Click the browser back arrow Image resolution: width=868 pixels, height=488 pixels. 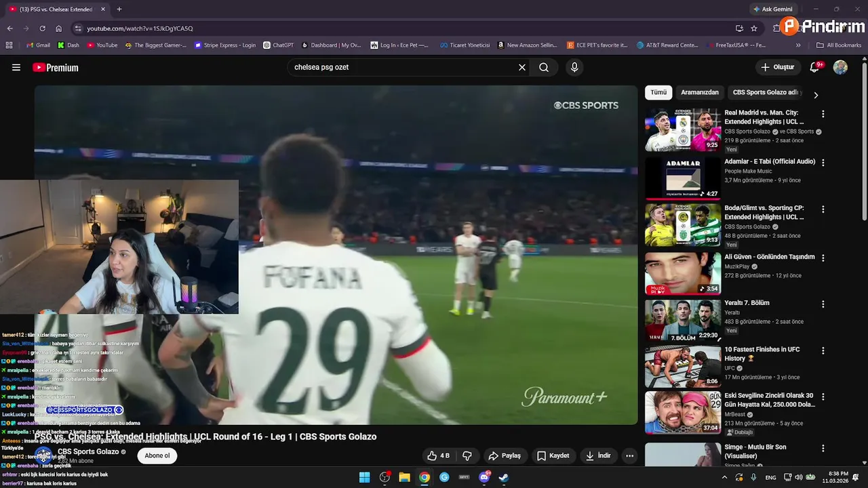point(9,28)
